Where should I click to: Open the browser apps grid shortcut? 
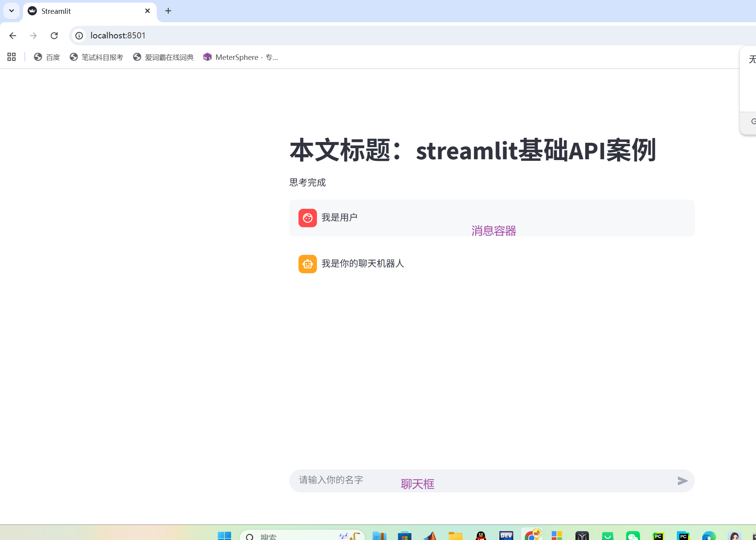[12, 57]
